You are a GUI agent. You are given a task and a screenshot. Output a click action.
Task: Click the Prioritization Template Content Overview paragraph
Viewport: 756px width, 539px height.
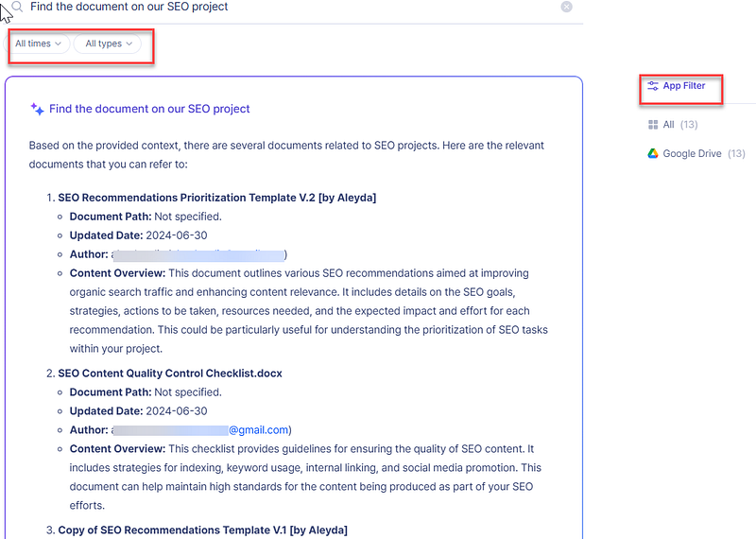[309, 311]
